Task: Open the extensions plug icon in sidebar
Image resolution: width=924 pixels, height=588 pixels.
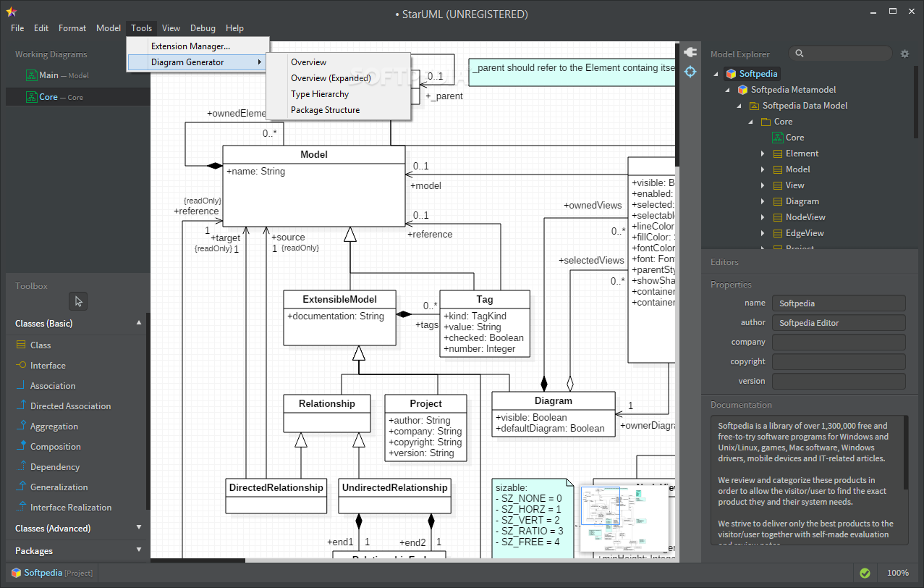Action: [x=690, y=52]
